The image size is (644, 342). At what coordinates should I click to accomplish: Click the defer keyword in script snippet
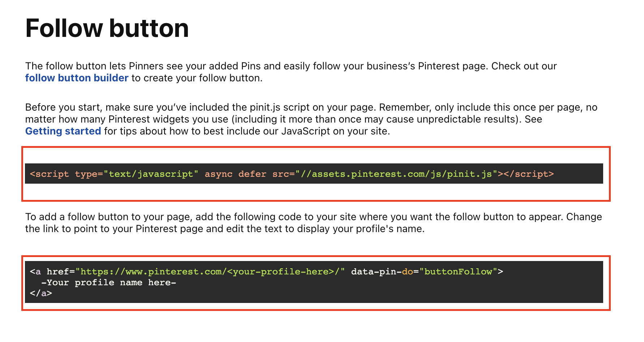pyautogui.click(x=252, y=174)
